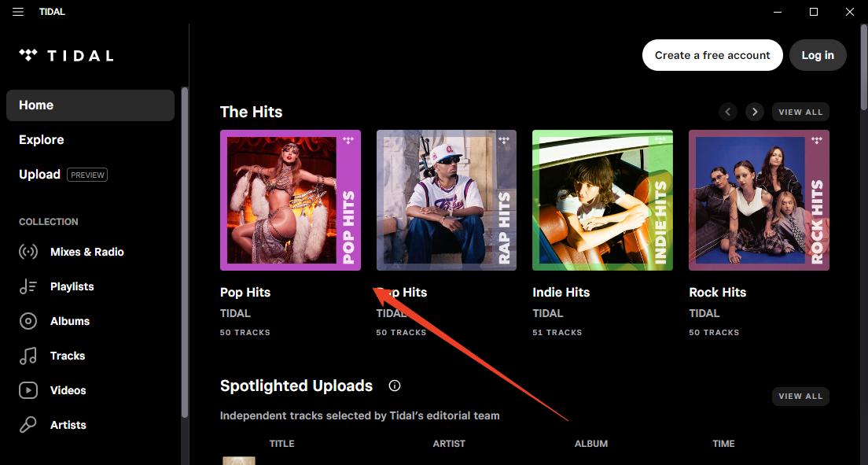Select Tracks in the collection list
This screenshot has height=465, width=868.
pos(67,356)
